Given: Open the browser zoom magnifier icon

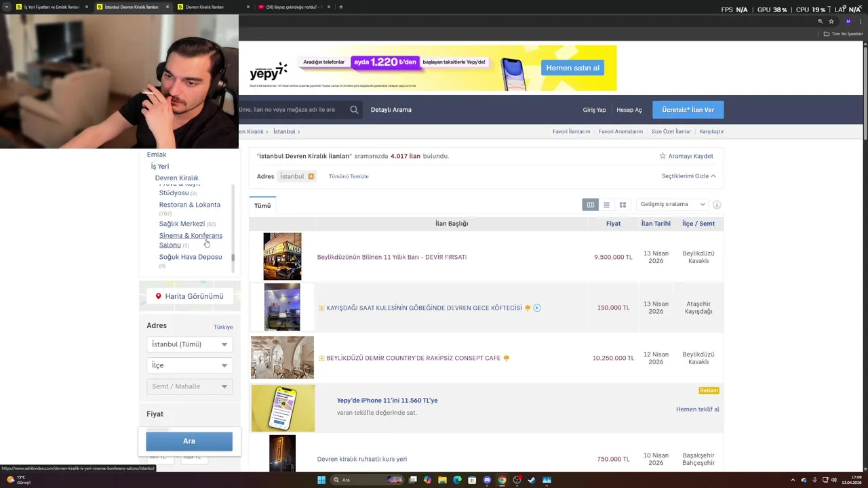Looking at the screenshot, I should [820, 21].
